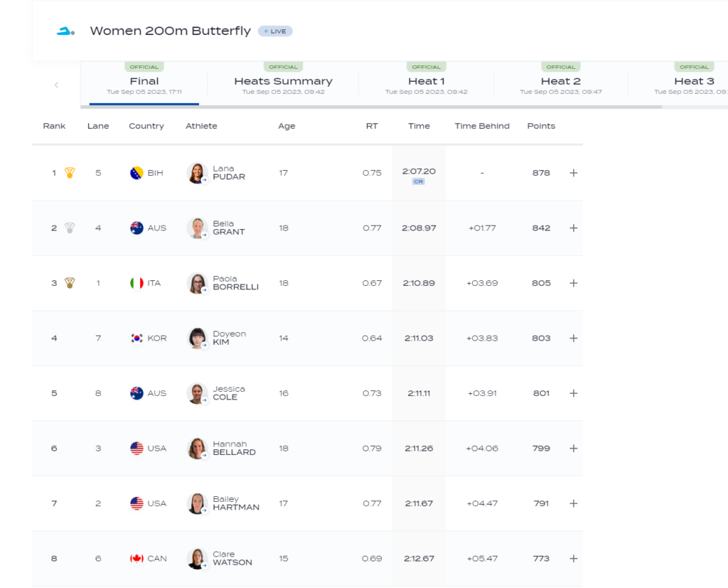This screenshot has width=728, height=588.
Task: Expand Bella Grant's row with plus sign
Action: point(574,228)
